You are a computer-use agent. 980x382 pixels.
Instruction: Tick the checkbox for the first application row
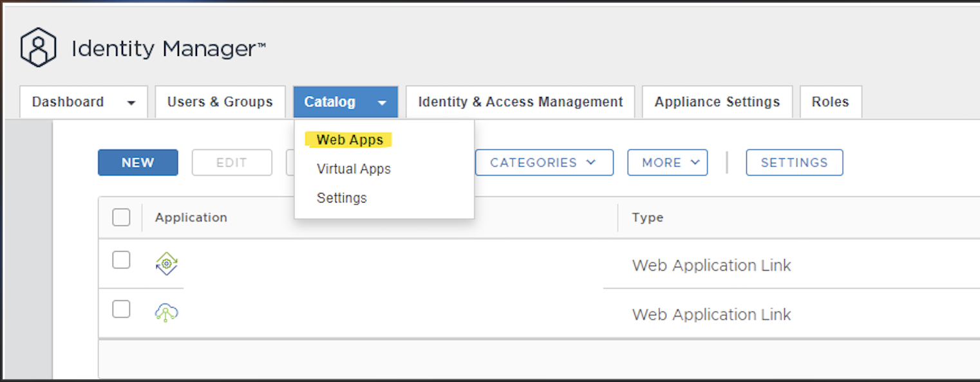121,260
